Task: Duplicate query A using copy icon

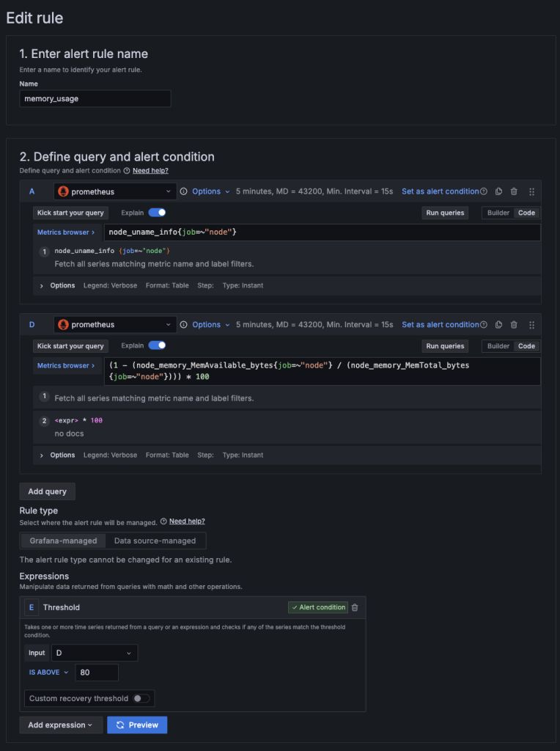Action: pyautogui.click(x=498, y=191)
